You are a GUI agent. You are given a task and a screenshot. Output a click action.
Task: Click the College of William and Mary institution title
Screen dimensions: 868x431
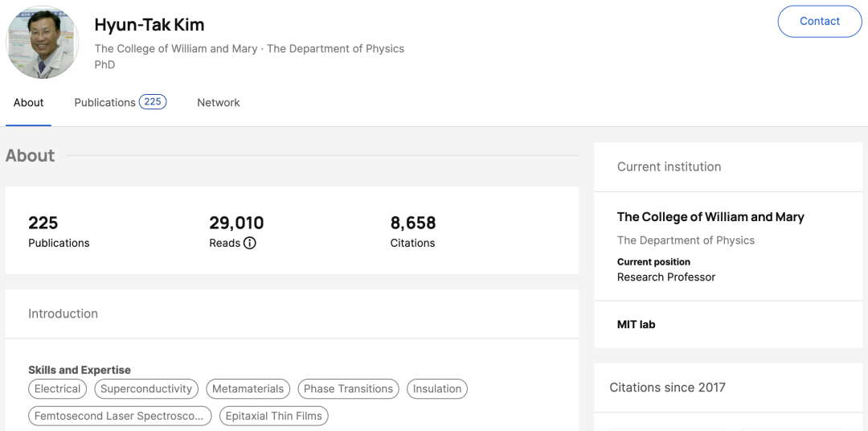710,217
